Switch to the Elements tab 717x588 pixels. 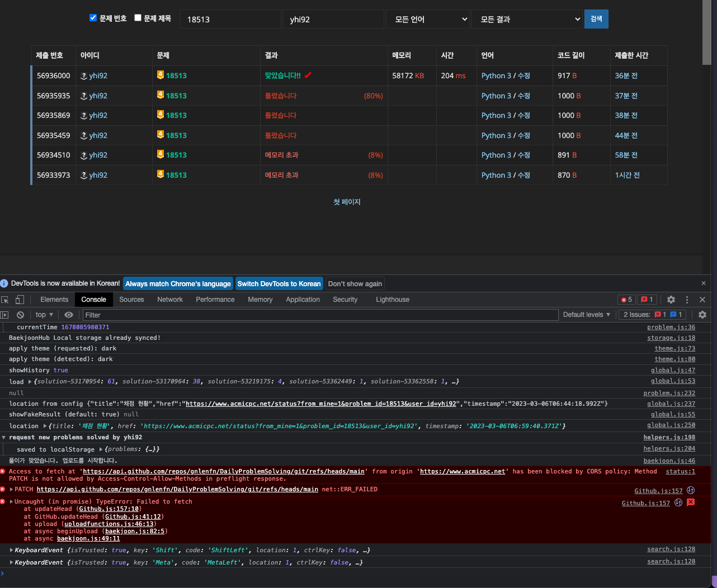[54, 300]
